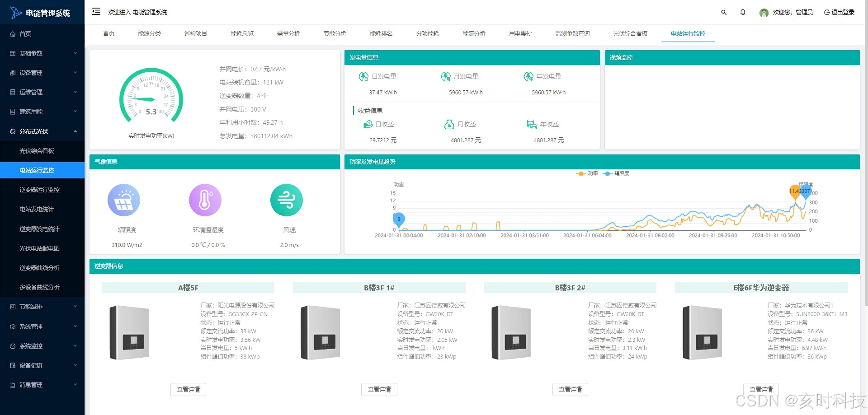Image resolution: width=868 pixels, height=415 pixels.
Task: Click the user avatar icon
Action: [764, 13]
